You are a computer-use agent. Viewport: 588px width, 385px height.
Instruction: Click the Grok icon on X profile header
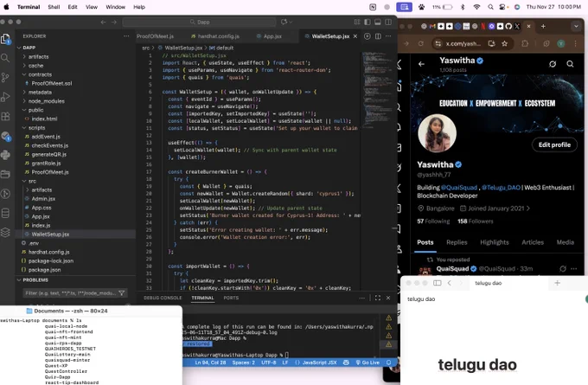(553, 64)
